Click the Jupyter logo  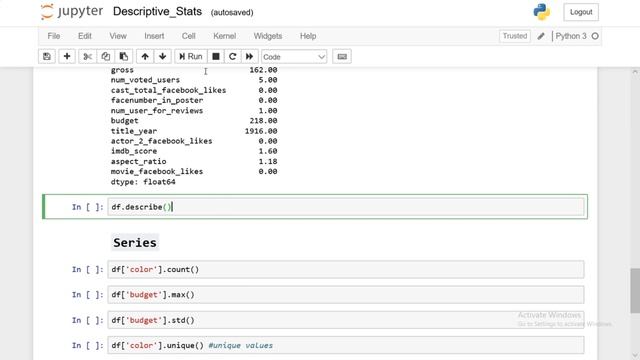click(x=72, y=11)
